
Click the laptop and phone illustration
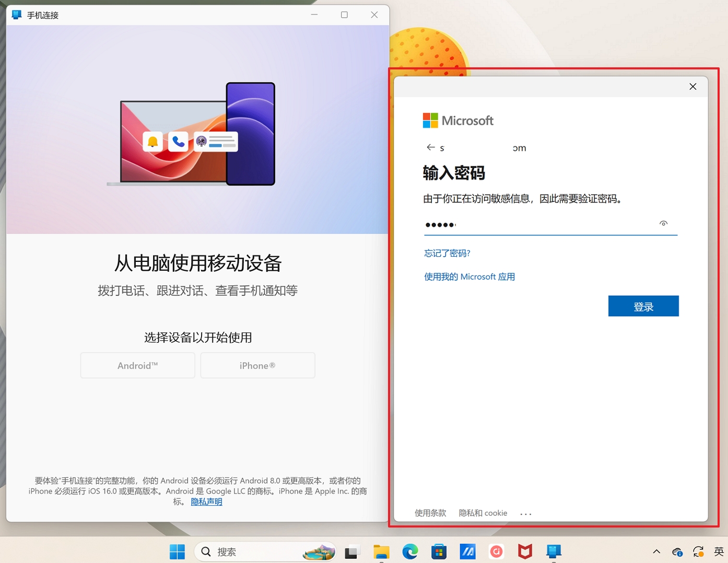[x=191, y=134]
